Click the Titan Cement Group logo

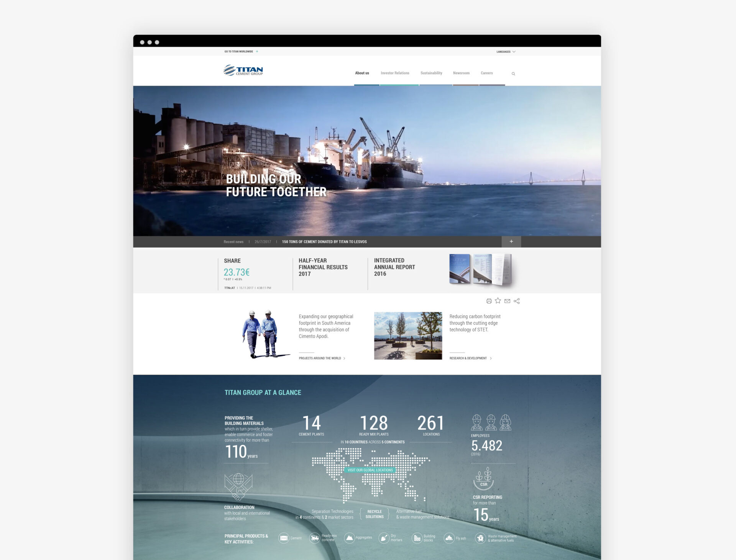pyautogui.click(x=243, y=70)
